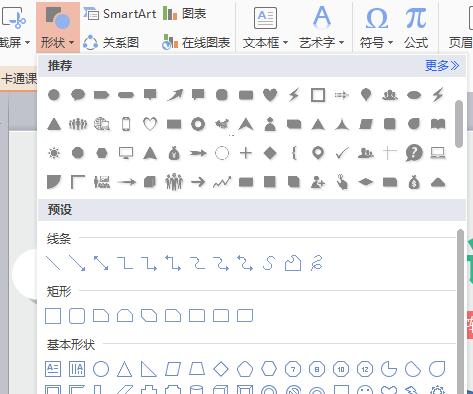Select the plain rectangle preset
This screenshot has width=473, height=394.
click(53, 316)
